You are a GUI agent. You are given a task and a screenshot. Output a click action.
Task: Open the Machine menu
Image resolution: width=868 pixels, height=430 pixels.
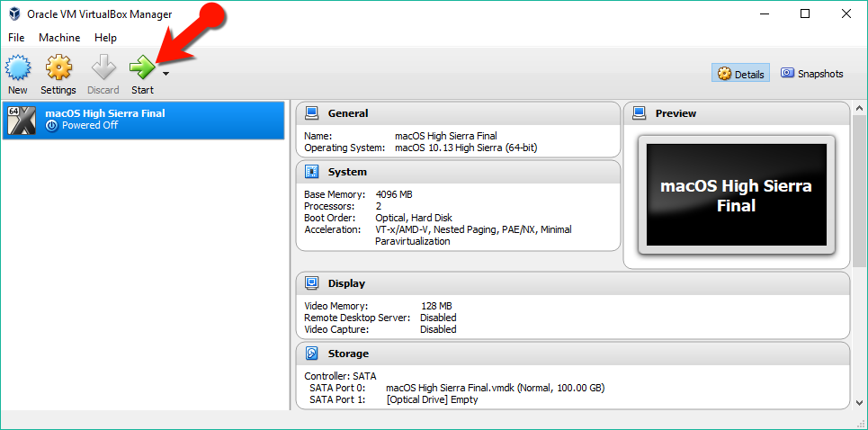pyautogui.click(x=59, y=38)
